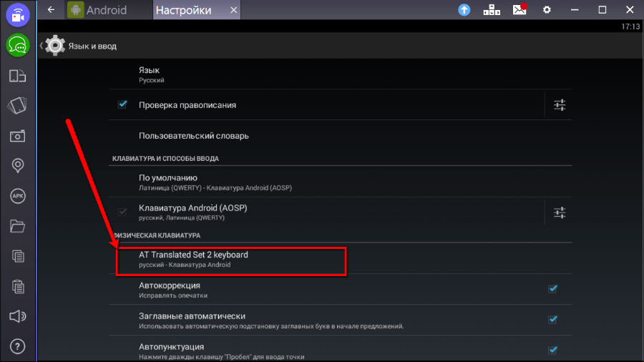Click the Клавиатура Android (AOSP) label
The height and width of the screenshot is (362, 644).
193,208
